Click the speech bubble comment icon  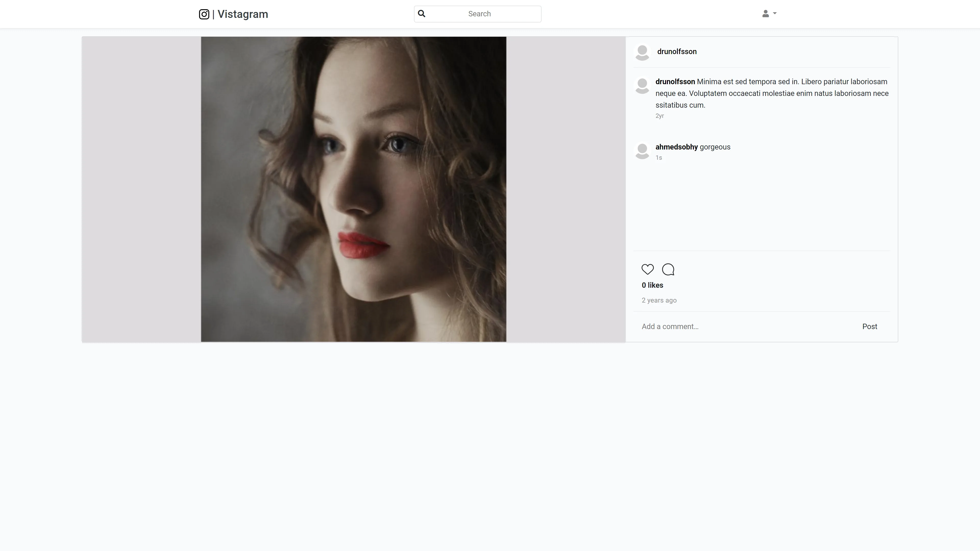[x=668, y=269]
